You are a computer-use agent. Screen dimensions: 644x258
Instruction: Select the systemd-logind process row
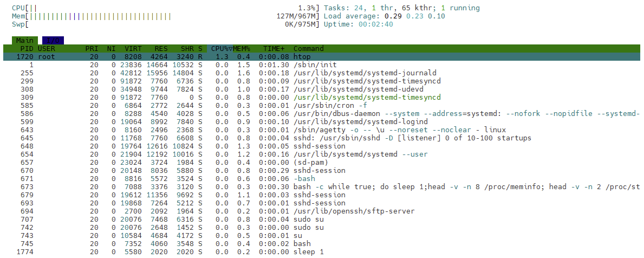pos(322,121)
